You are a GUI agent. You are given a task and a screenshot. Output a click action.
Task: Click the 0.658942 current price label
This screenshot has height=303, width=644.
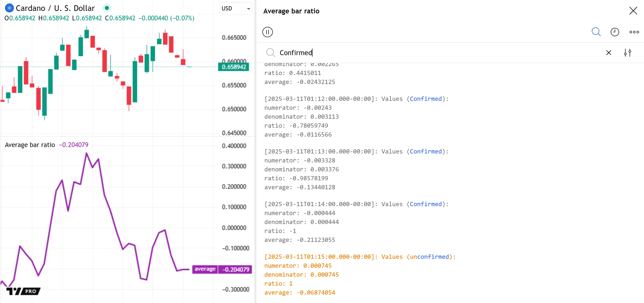(234, 67)
